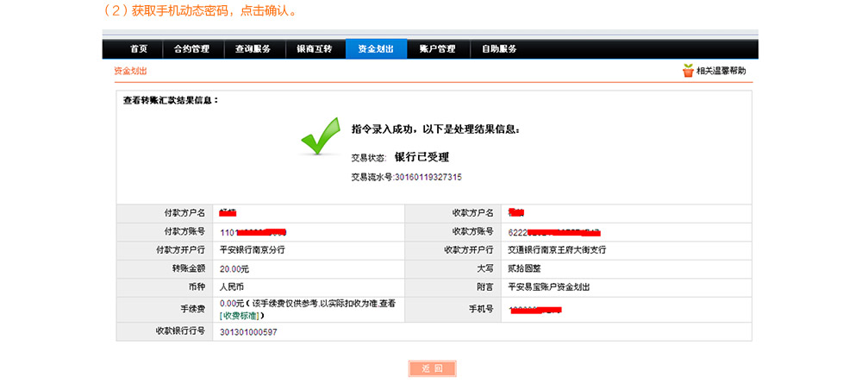The height and width of the screenshot is (384, 868).
Task: Select transaction number 30160119327315
Action: point(428,177)
